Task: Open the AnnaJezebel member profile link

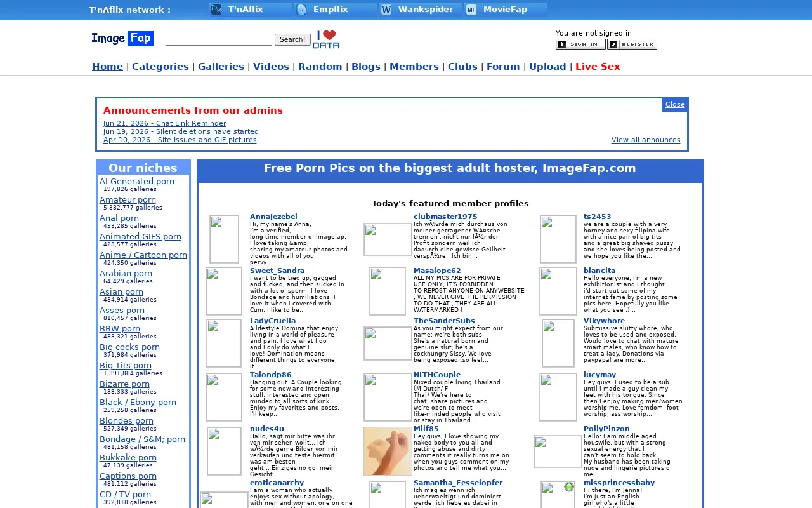Action: 273,217
